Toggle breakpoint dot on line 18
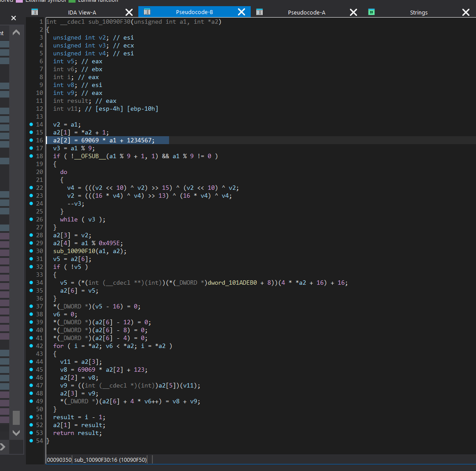Viewport: 476px width, 471px height. click(31, 156)
